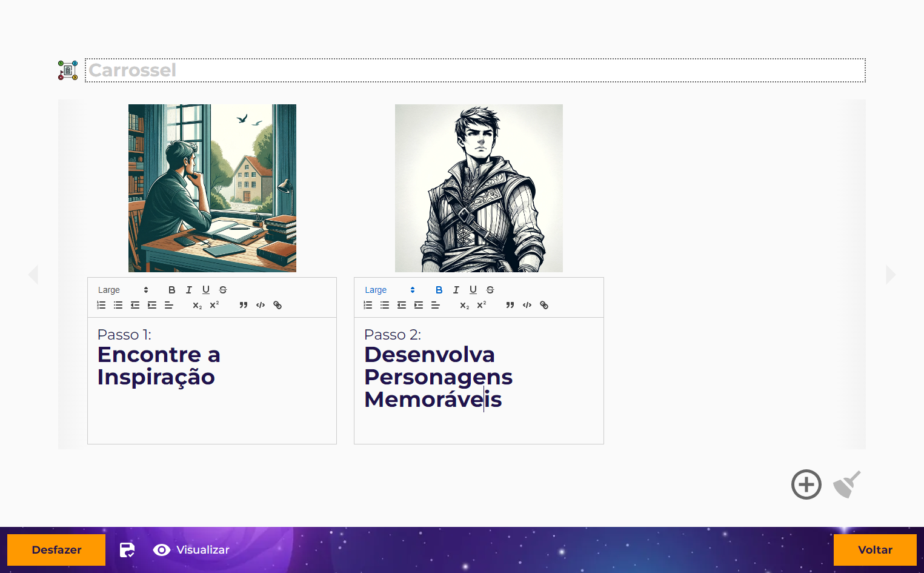Save with the disk checkmark icon

[127, 550]
